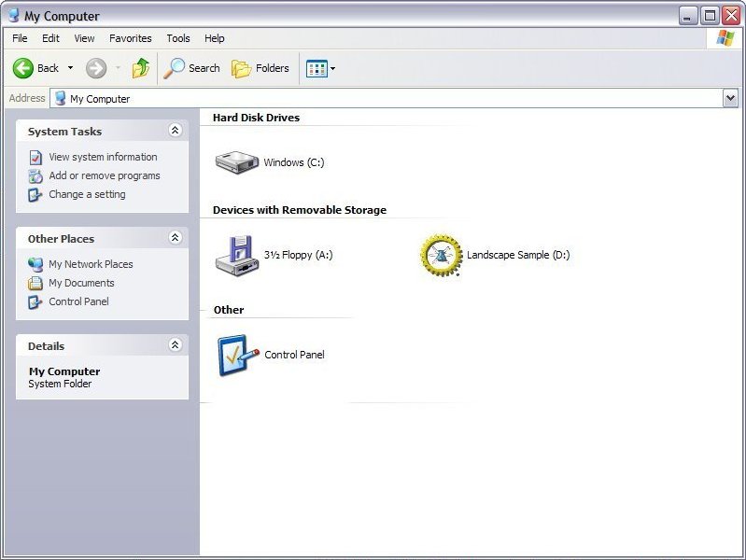746x560 pixels.
Task: Click the Windows (C:) label
Action: 294,162
